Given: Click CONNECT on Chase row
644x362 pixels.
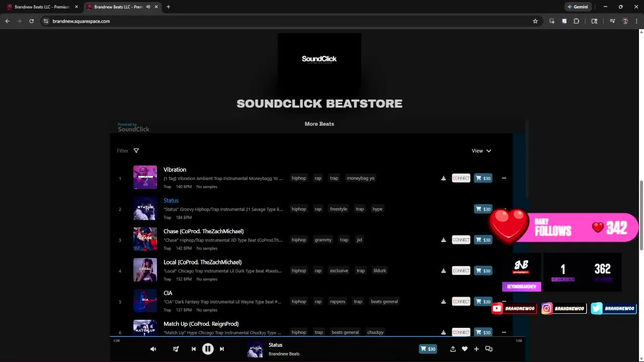Looking at the screenshot, I should pos(461,240).
